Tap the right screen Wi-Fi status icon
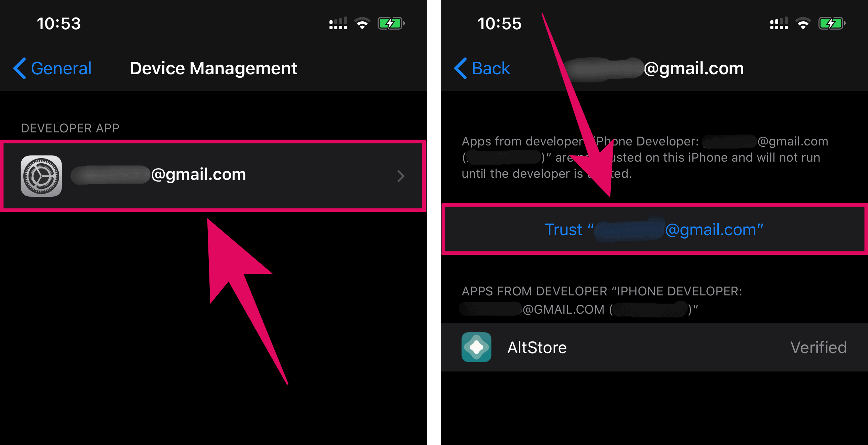Image resolution: width=868 pixels, height=445 pixels. [803, 23]
